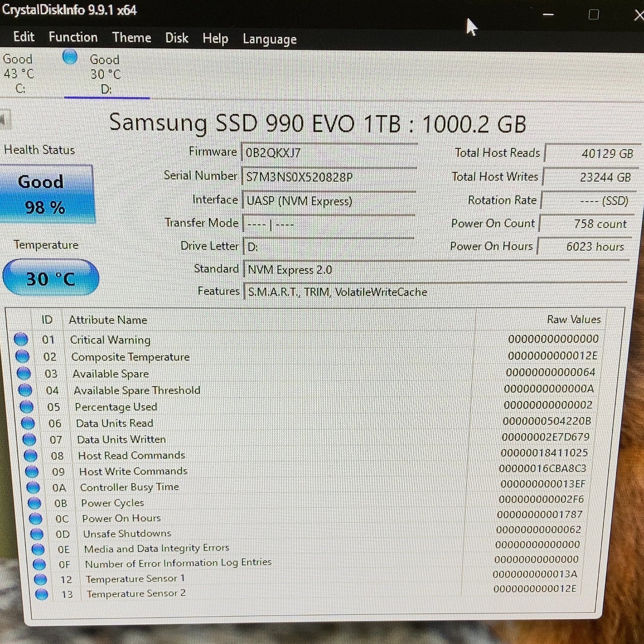Click the blue disk status orb above D:
The image size is (644, 644).
pos(70,57)
